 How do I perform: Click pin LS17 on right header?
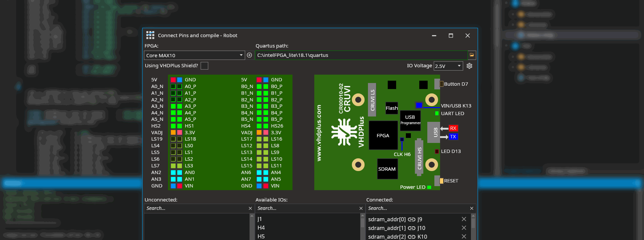(x=259, y=139)
